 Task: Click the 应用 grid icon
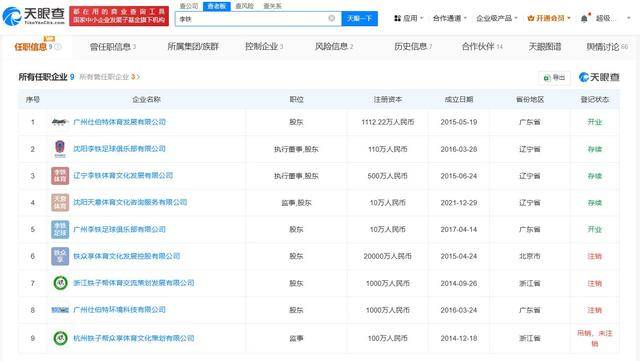tap(397, 18)
